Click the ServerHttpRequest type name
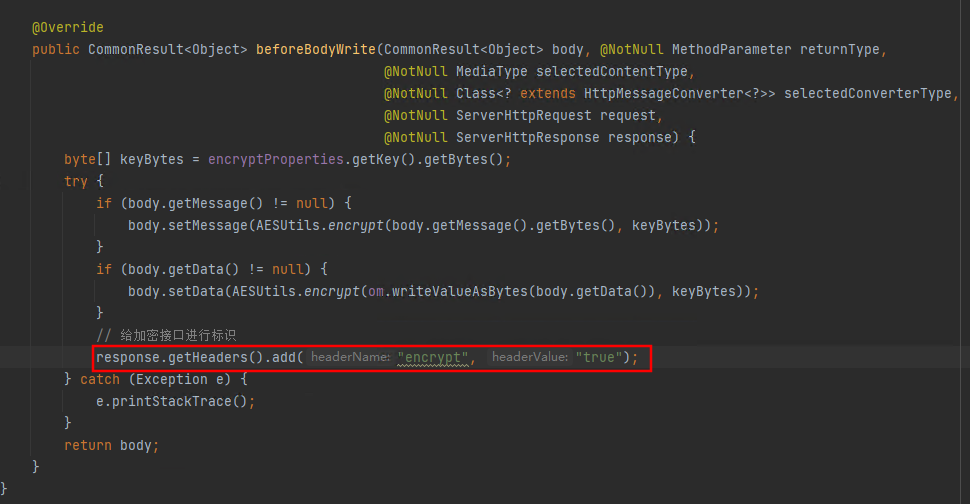Image resolution: width=970 pixels, height=504 pixels. tap(524, 116)
